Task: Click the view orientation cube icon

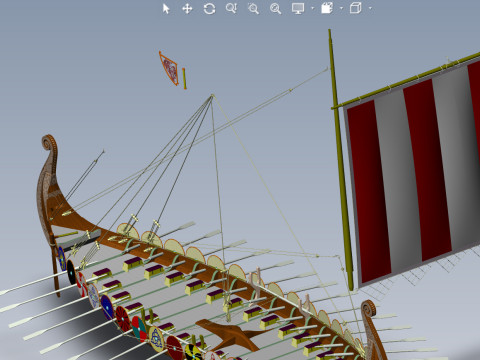Action: 356,8
